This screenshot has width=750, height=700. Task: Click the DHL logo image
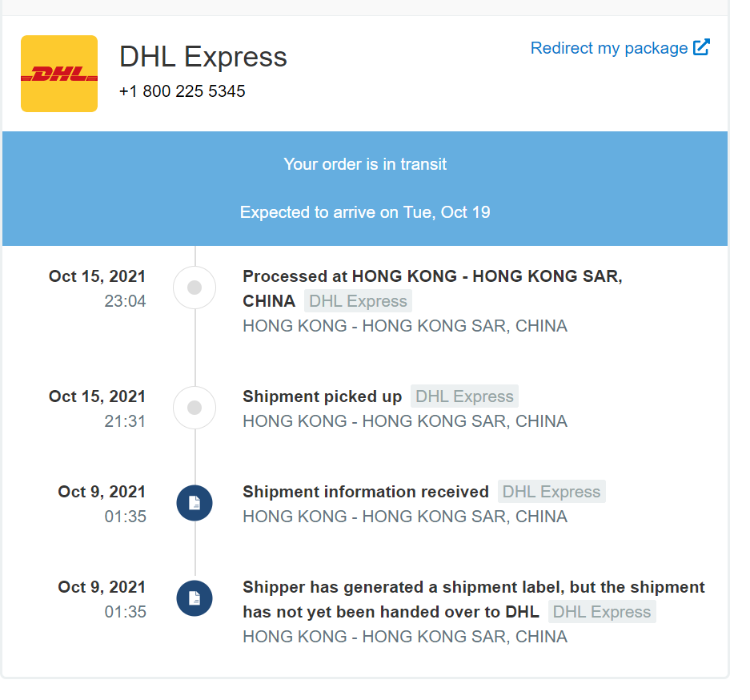(59, 74)
